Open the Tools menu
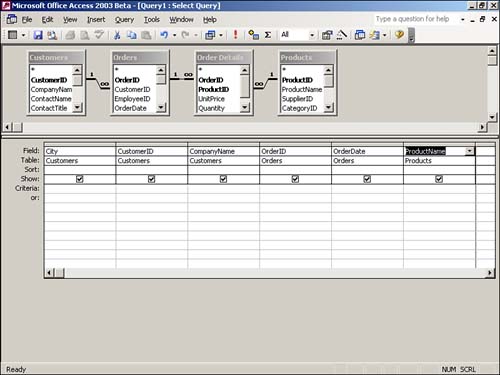This screenshot has width=500, height=375. pyautogui.click(x=152, y=20)
